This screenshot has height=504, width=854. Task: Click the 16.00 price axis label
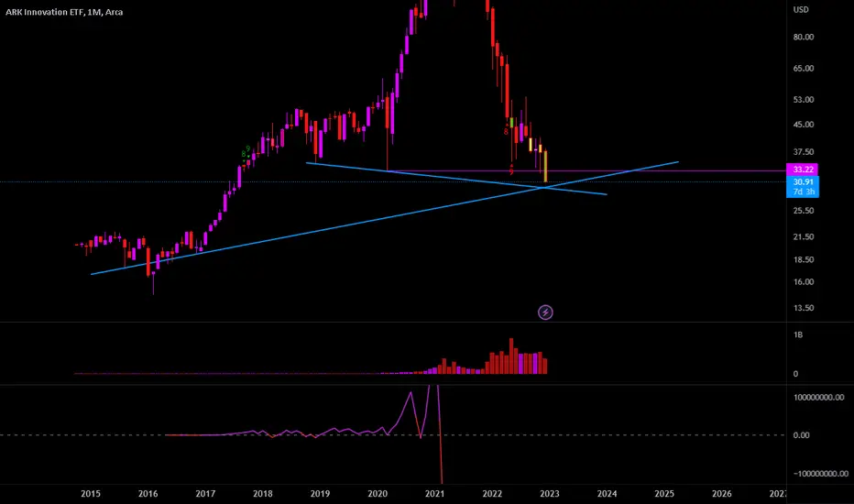pyautogui.click(x=804, y=281)
